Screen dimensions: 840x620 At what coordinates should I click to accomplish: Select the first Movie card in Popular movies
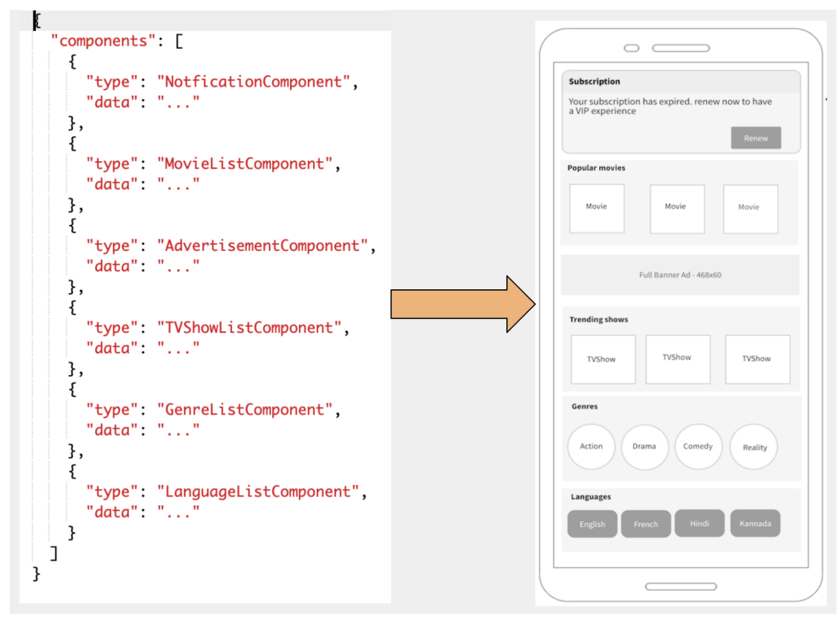click(597, 208)
